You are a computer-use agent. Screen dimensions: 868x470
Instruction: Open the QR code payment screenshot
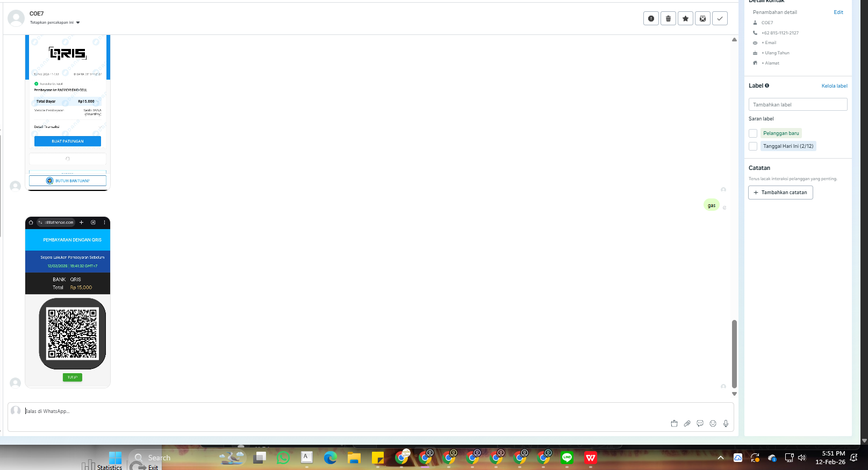pyautogui.click(x=68, y=302)
